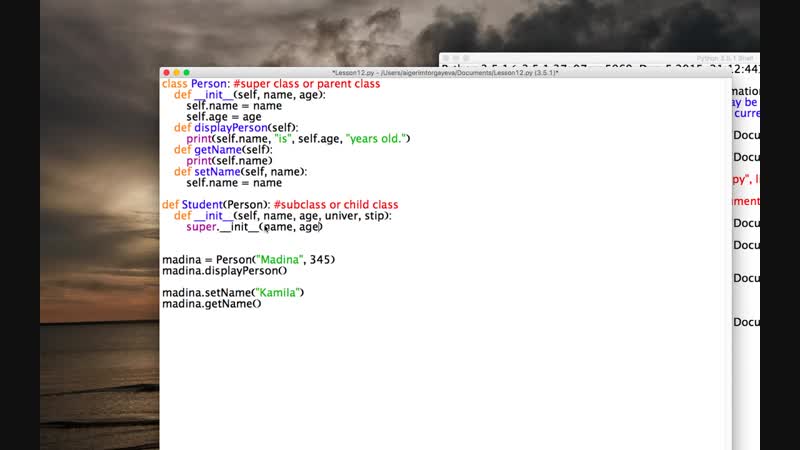
Task: Close the Lesson12.py editor window
Action: click(166, 73)
